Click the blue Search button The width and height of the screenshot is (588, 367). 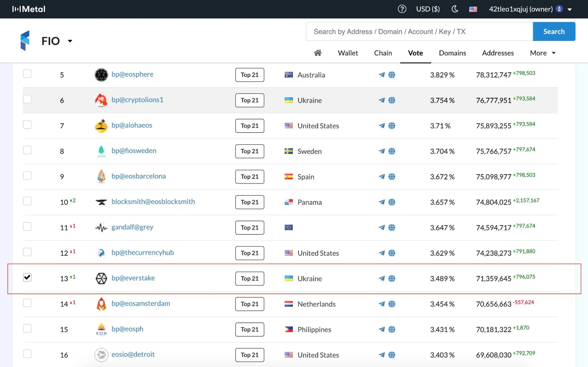tap(554, 32)
